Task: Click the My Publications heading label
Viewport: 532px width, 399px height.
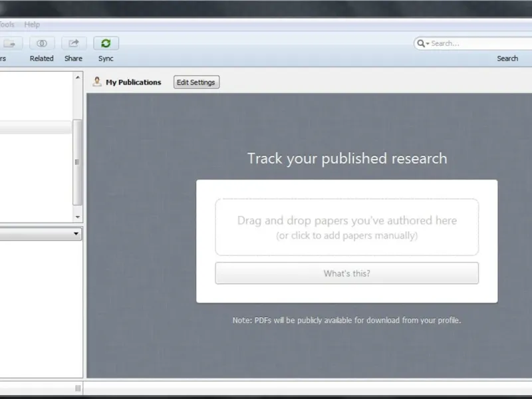Action: point(134,82)
